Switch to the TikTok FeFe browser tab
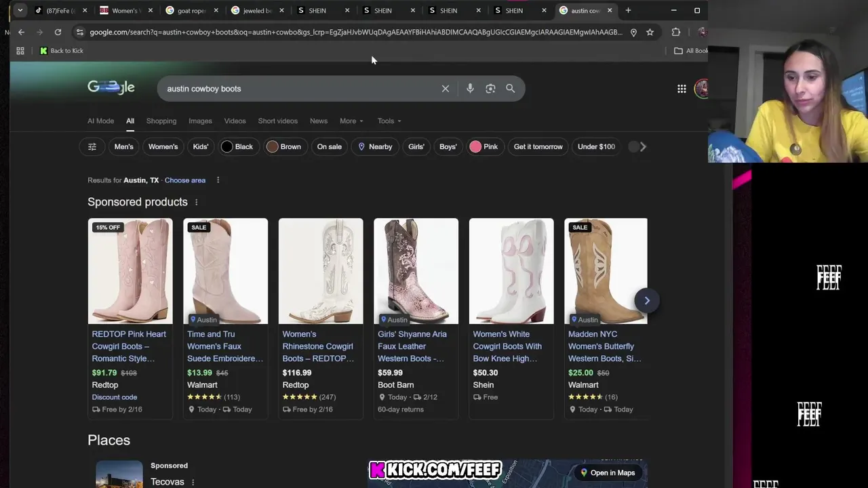Viewport: 868px width, 488px height. [60, 10]
